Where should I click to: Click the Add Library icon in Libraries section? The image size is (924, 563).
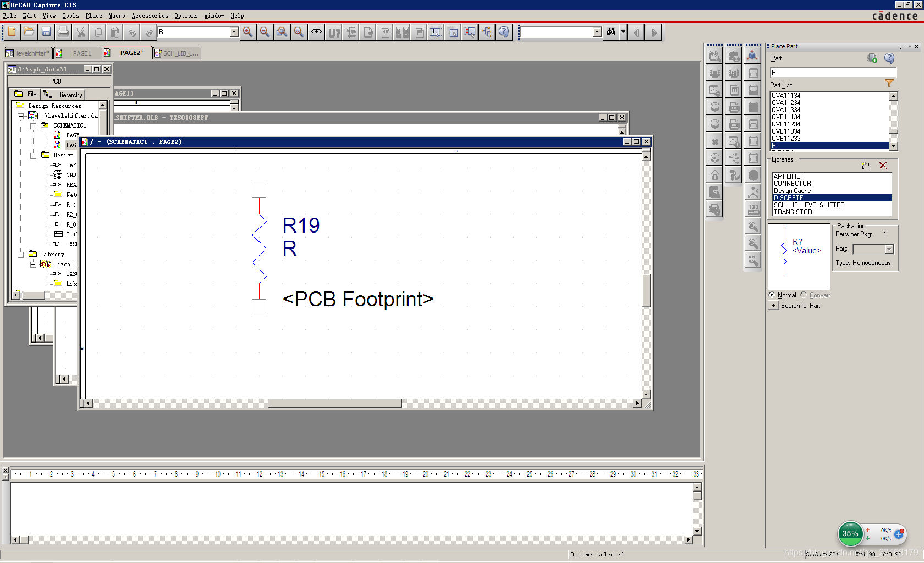coord(866,165)
